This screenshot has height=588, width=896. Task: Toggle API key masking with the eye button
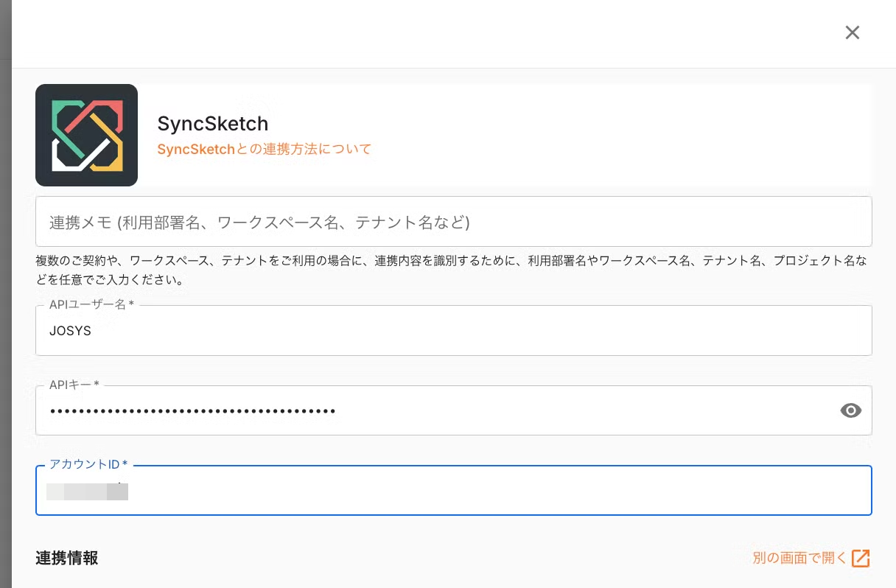[x=851, y=410]
